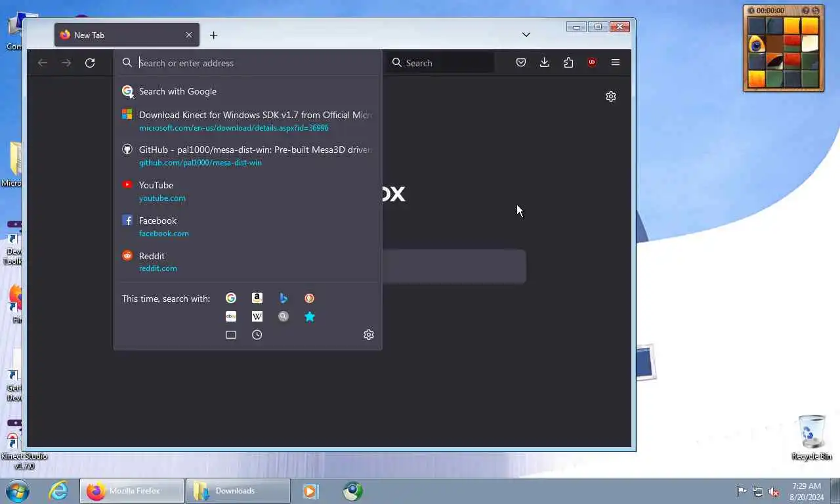Choose the Search with Google suggestion

248,91
